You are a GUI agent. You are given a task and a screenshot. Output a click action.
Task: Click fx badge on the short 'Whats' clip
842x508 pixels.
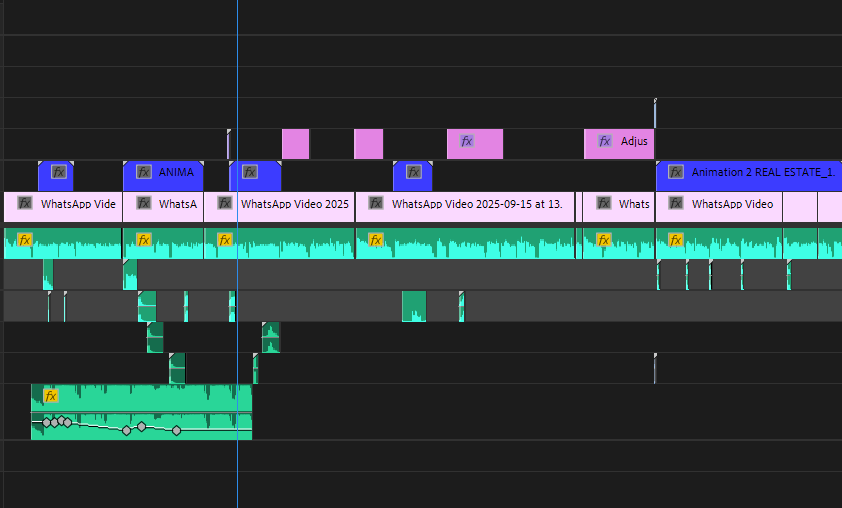coord(604,203)
